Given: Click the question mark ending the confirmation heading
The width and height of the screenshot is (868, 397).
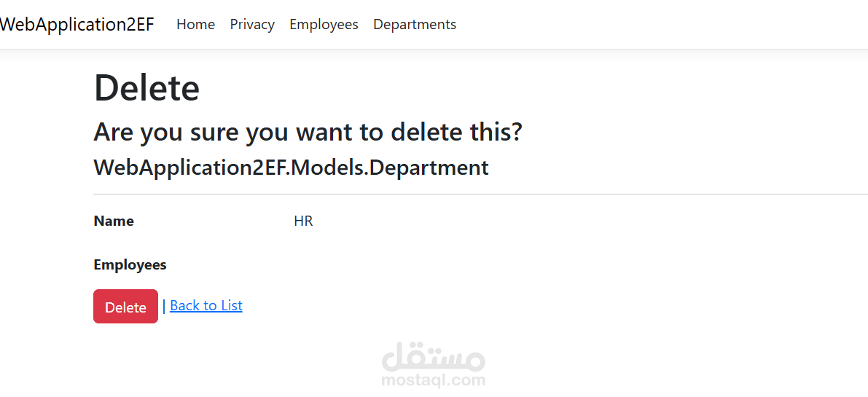Looking at the screenshot, I should (516, 132).
